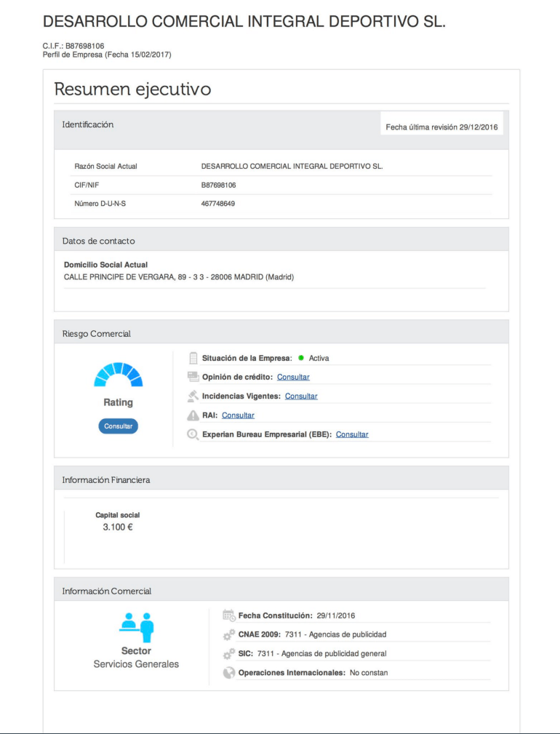Open Consultar link for Experian Bureau Empresarial
The image size is (560, 734).
point(352,434)
